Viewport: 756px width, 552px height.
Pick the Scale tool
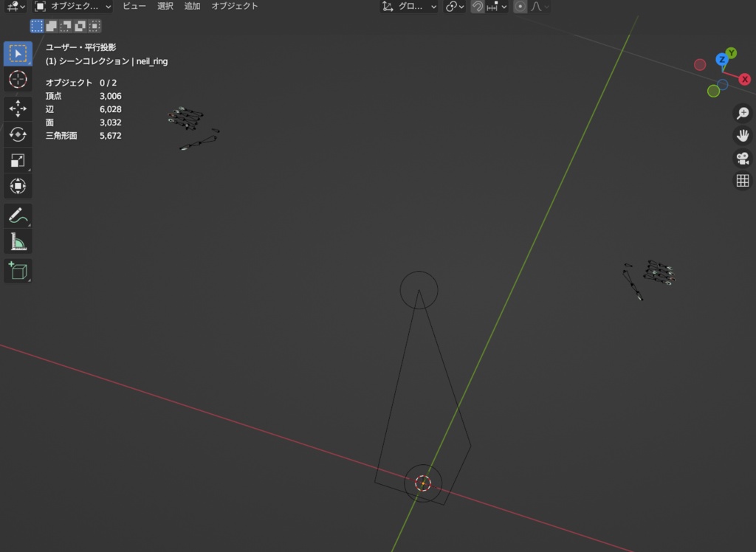(18, 160)
